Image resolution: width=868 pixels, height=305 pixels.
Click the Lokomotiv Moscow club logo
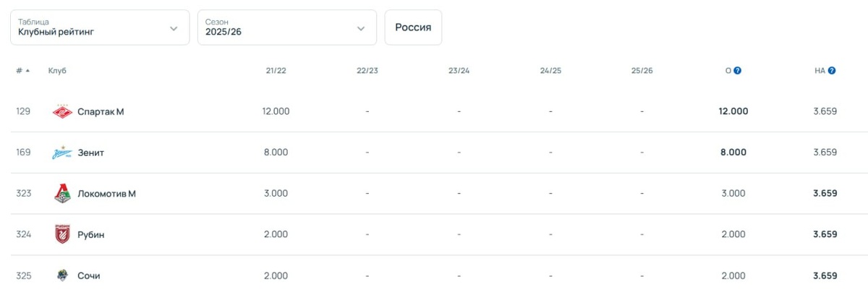(x=62, y=193)
